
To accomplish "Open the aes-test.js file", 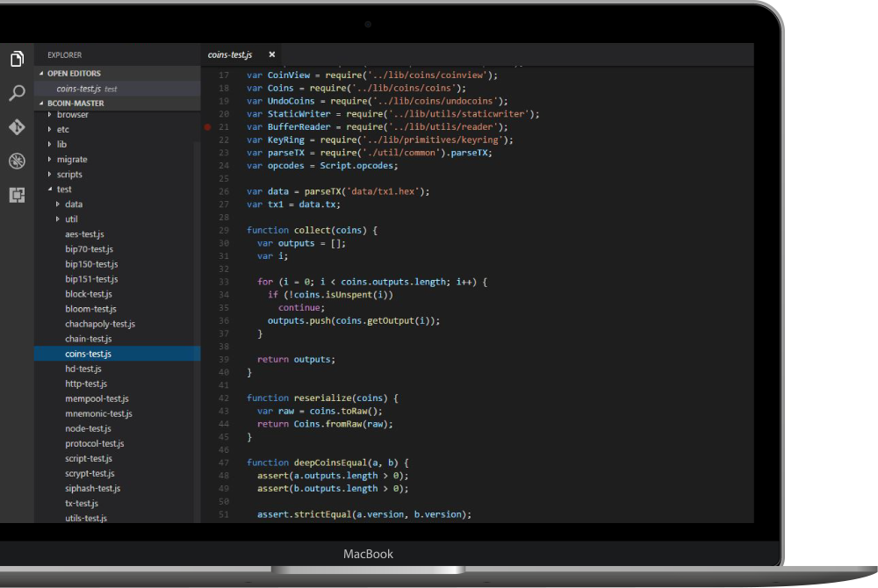I will (x=84, y=233).
